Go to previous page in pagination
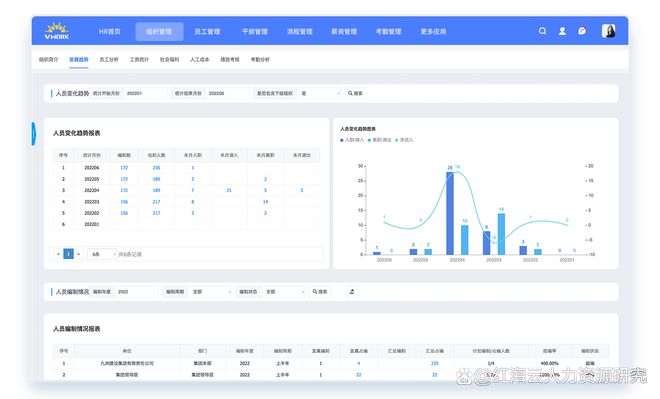660x399 pixels. pyautogui.click(x=58, y=254)
